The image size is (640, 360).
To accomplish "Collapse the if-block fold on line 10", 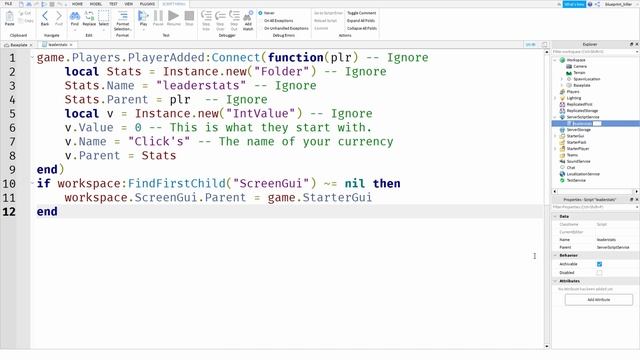I will (x=32, y=183).
